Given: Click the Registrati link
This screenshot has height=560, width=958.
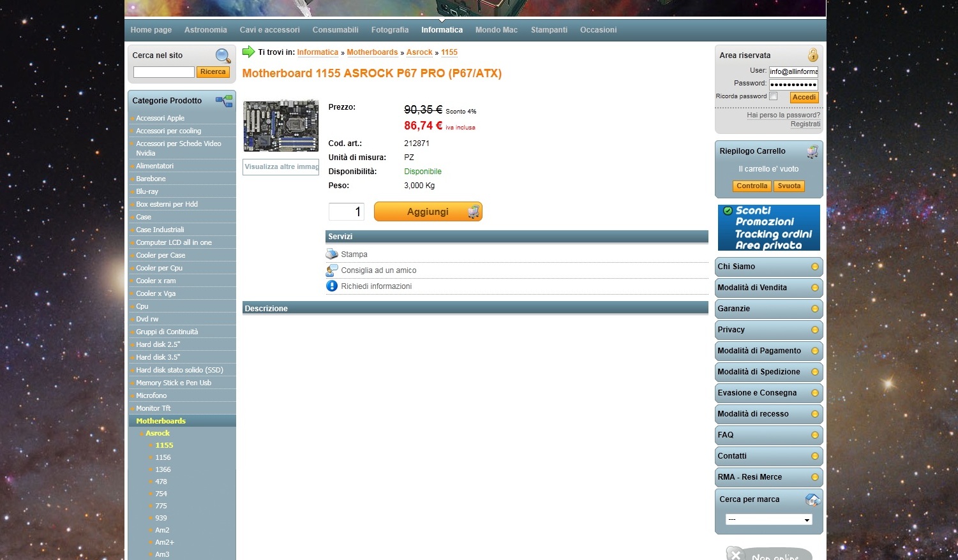Looking at the screenshot, I should pos(805,124).
